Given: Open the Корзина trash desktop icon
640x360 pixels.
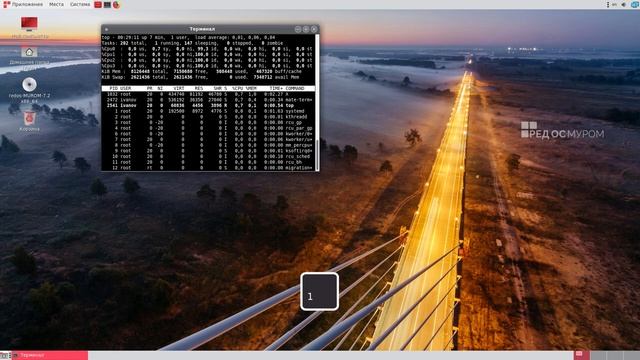Looking at the screenshot, I should [29, 121].
